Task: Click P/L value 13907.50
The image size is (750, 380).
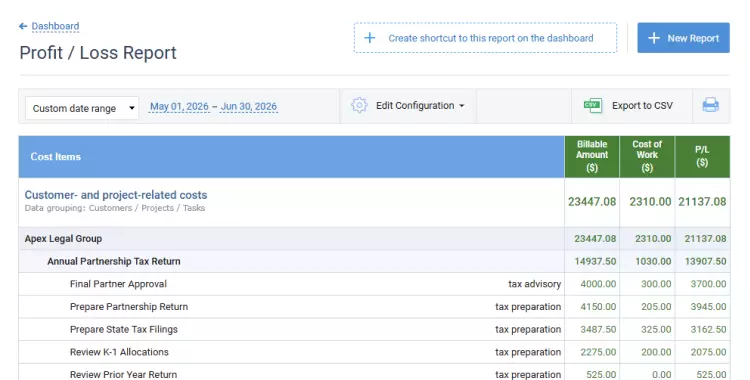Action: [x=705, y=261]
